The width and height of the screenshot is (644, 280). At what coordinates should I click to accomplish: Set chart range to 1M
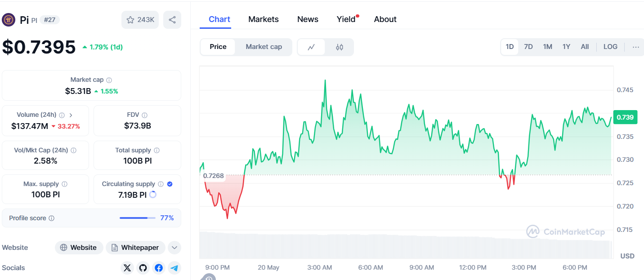pos(547,47)
